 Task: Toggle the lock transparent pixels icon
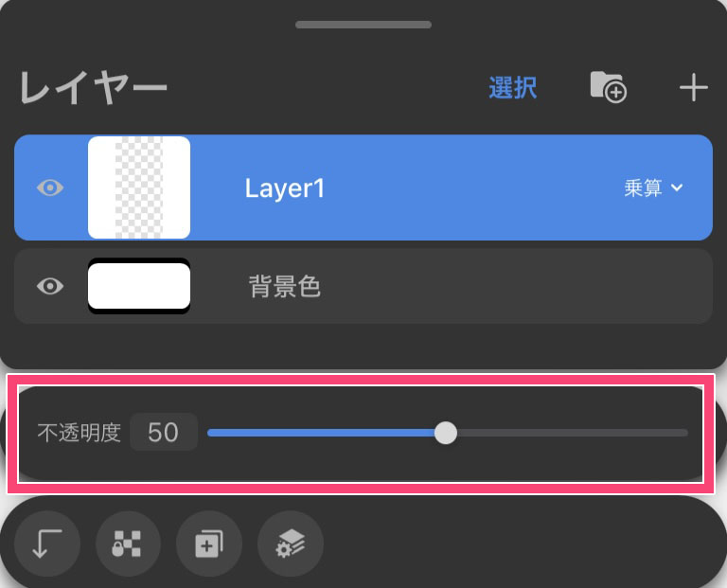click(128, 544)
